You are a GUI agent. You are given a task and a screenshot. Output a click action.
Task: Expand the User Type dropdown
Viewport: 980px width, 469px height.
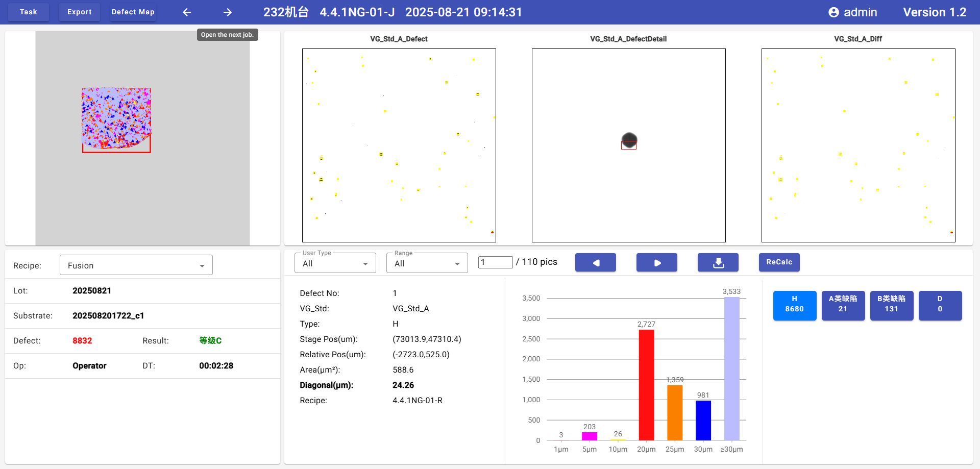coord(335,263)
